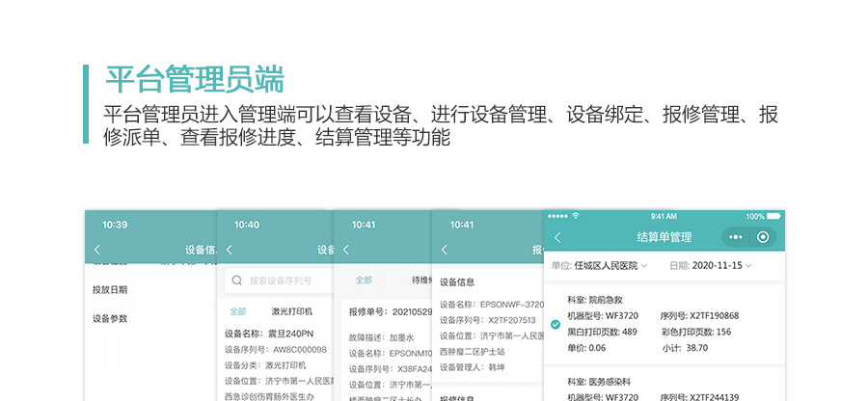The width and height of the screenshot is (868, 401).
Task: Select the 激光打印机 filter tab
Action: [x=292, y=311]
